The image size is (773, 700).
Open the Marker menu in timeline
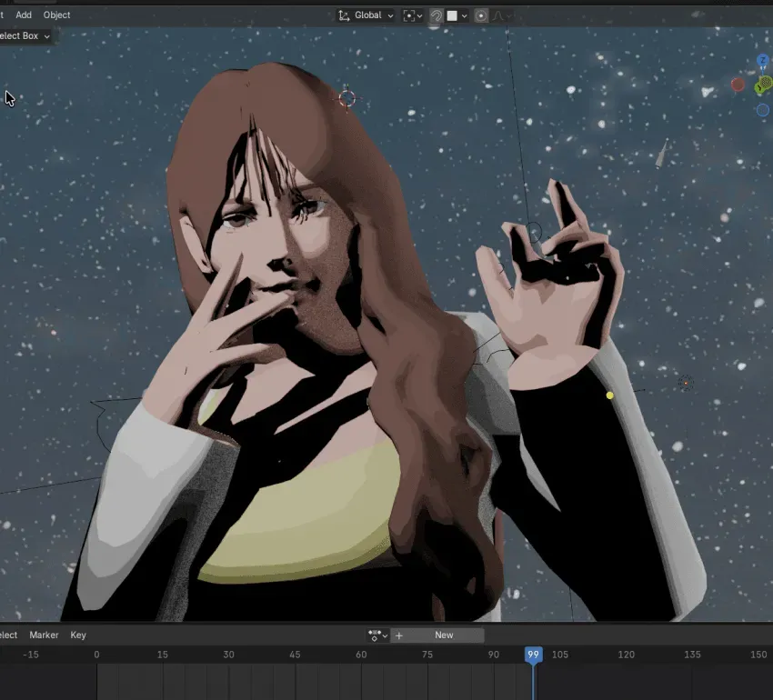pos(44,635)
